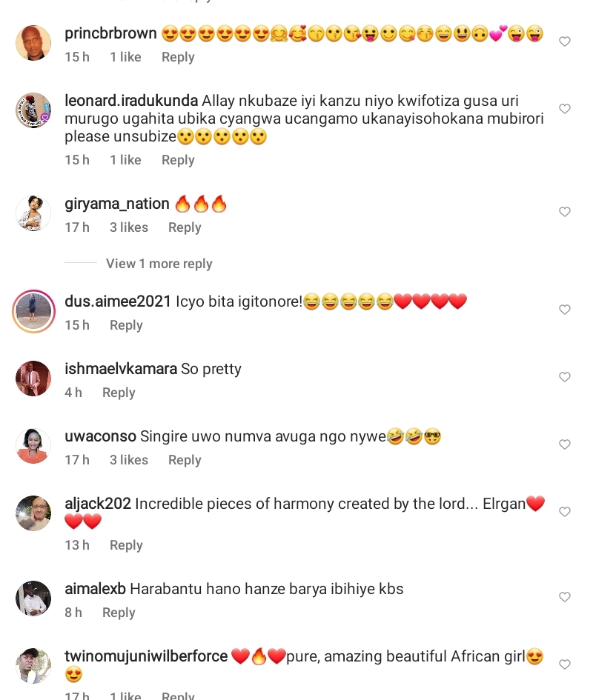The image size is (593, 700).
Task: Like twinomujuniwilberforce's comment
Action: 565,664
